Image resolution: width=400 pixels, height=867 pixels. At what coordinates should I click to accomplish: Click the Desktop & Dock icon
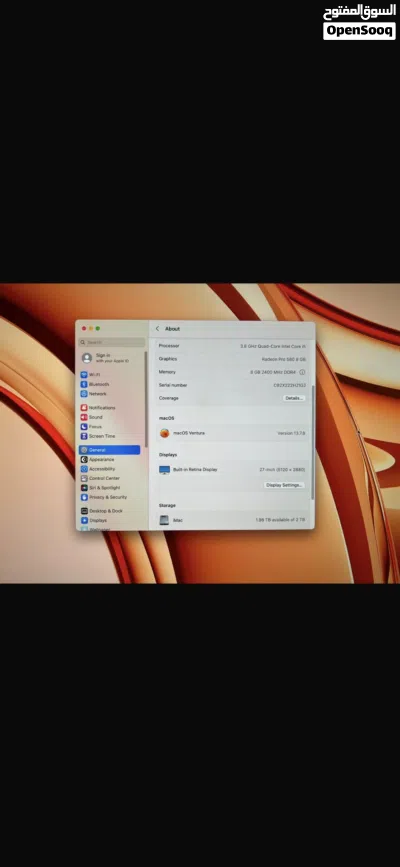coord(84,511)
